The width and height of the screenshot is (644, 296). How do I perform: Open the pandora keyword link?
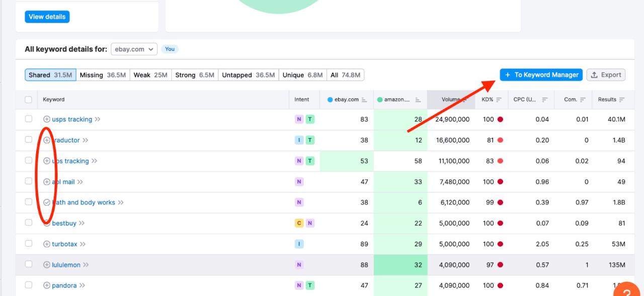tap(64, 285)
